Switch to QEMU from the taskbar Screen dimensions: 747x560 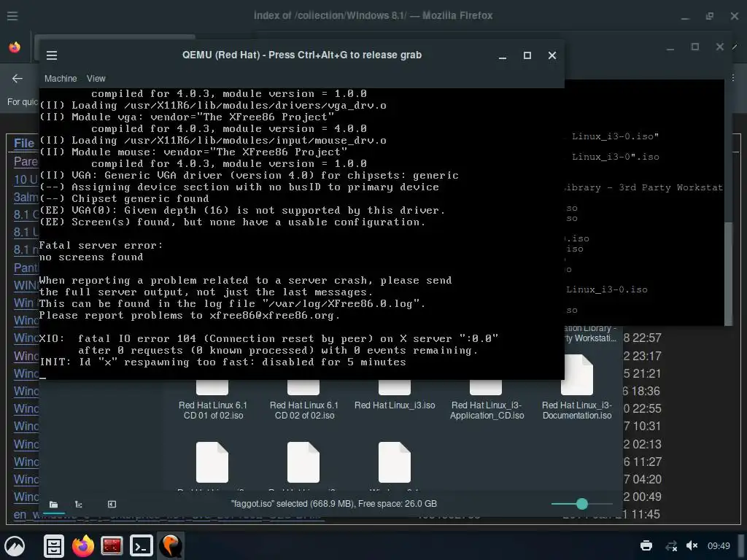(x=171, y=545)
